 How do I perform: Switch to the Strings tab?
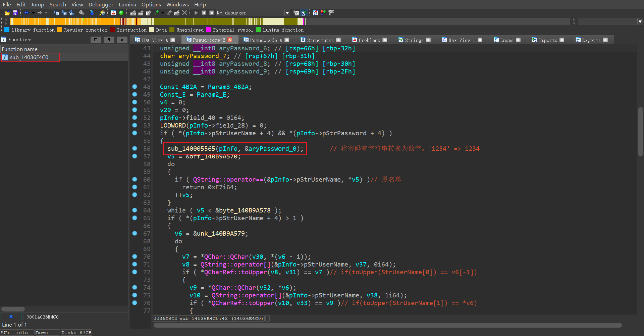(x=414, y=40)
